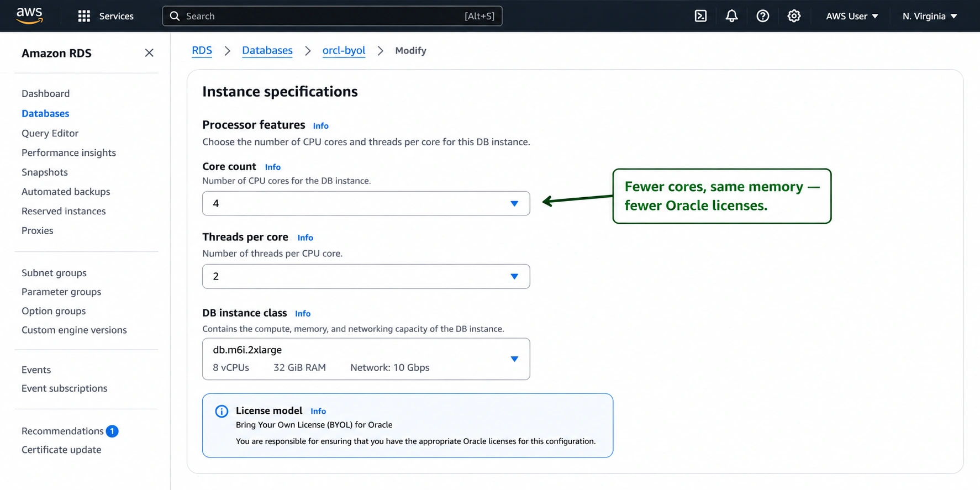Click Info link next to License model
Viewport: 980px width, 490px height.
(318, 411)
